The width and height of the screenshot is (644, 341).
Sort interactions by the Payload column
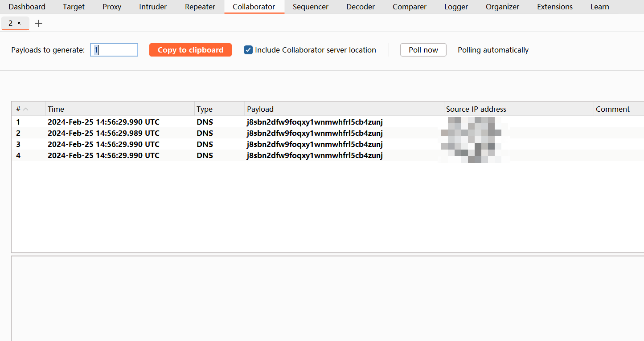coord(345,109)
